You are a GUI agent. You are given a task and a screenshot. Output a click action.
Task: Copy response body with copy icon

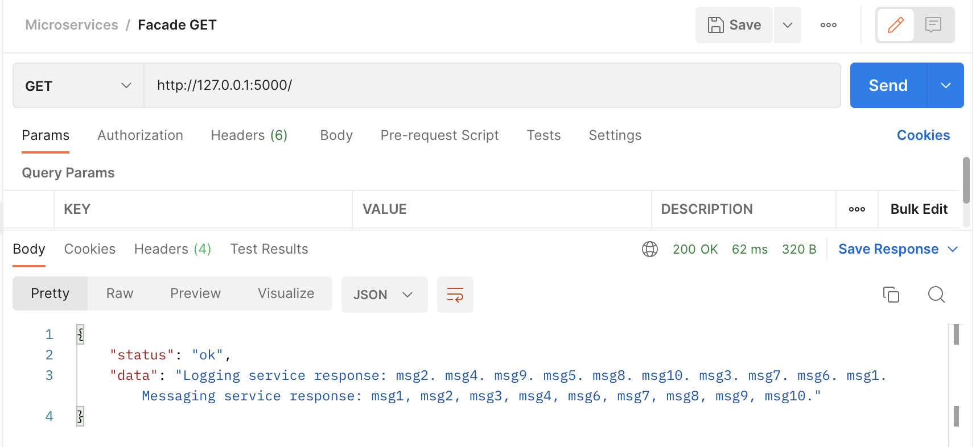pos(891,295)
